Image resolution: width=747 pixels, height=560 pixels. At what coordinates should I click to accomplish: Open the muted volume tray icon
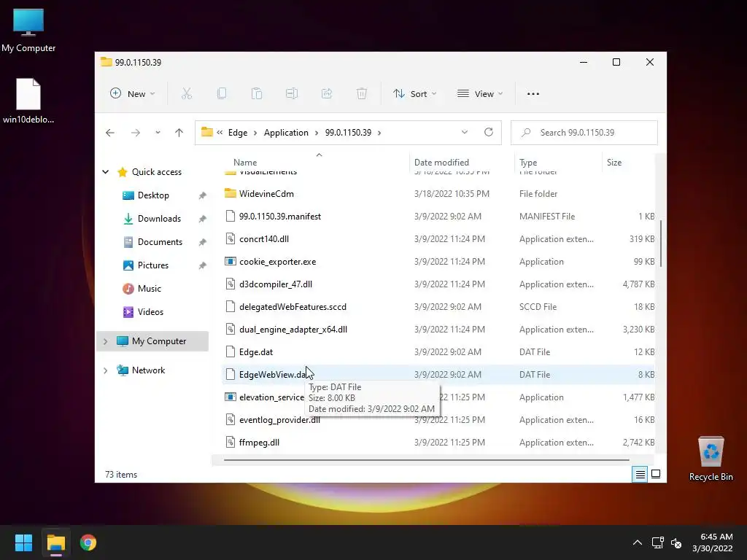pos(676,542)
